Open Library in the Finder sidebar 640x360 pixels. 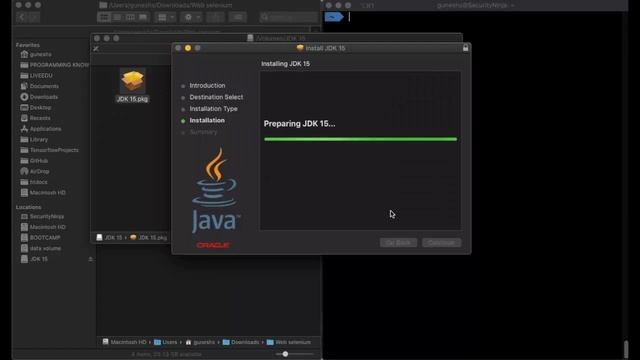pos(34,139)
